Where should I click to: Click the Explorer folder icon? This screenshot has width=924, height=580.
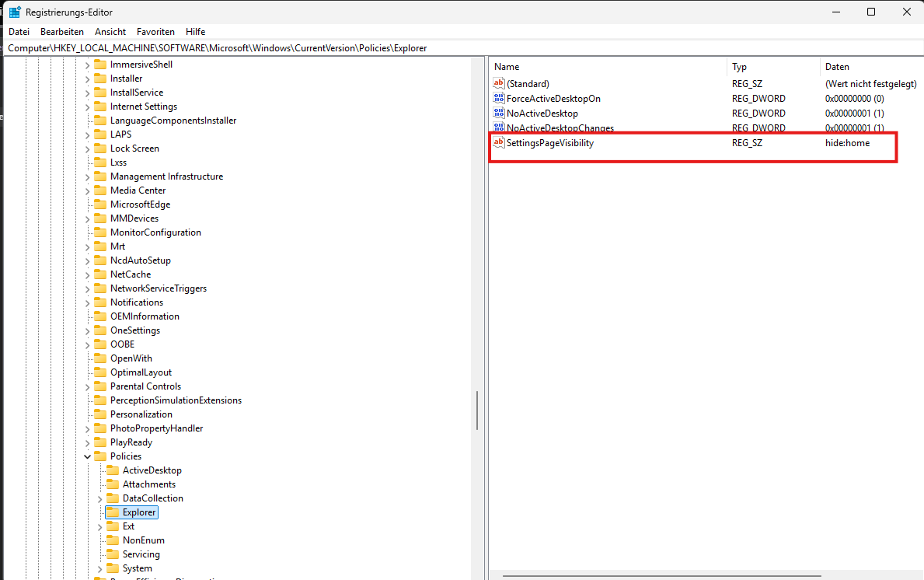(x=113, y=512)
